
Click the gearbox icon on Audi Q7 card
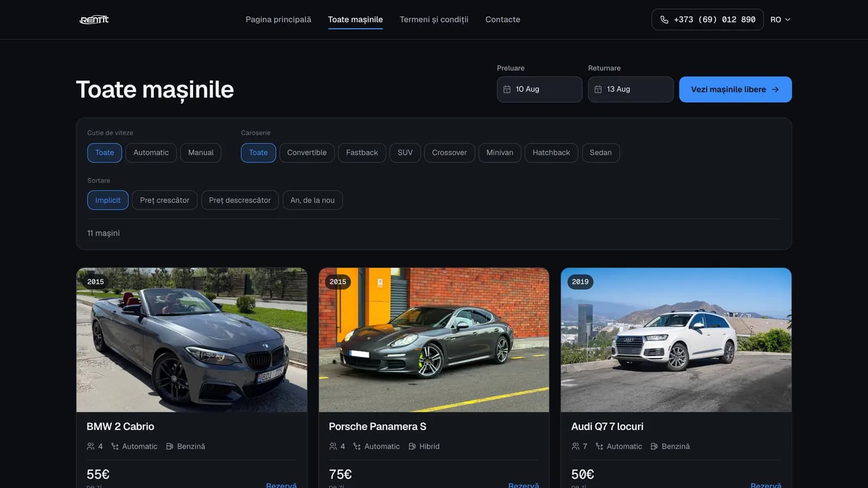pos(599,446)
